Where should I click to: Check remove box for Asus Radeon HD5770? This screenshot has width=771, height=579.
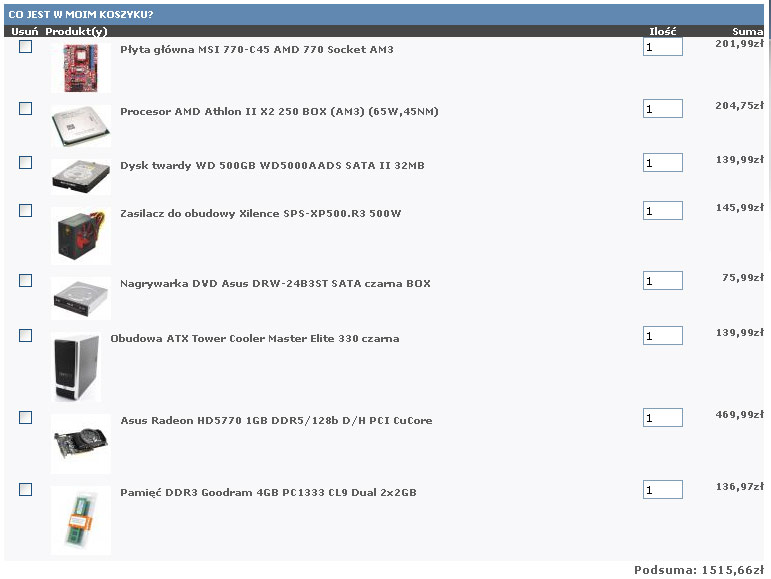click(26, 418)
